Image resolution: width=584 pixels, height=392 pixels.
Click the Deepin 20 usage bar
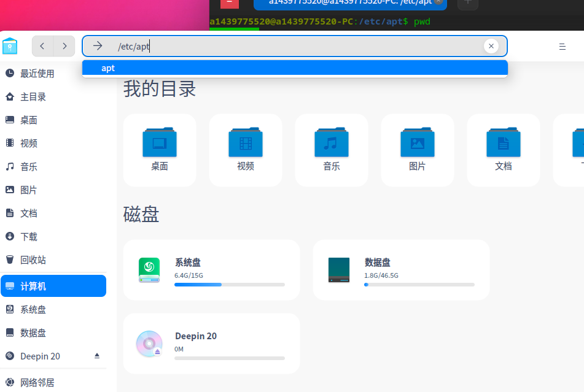[x=230, y=358]
